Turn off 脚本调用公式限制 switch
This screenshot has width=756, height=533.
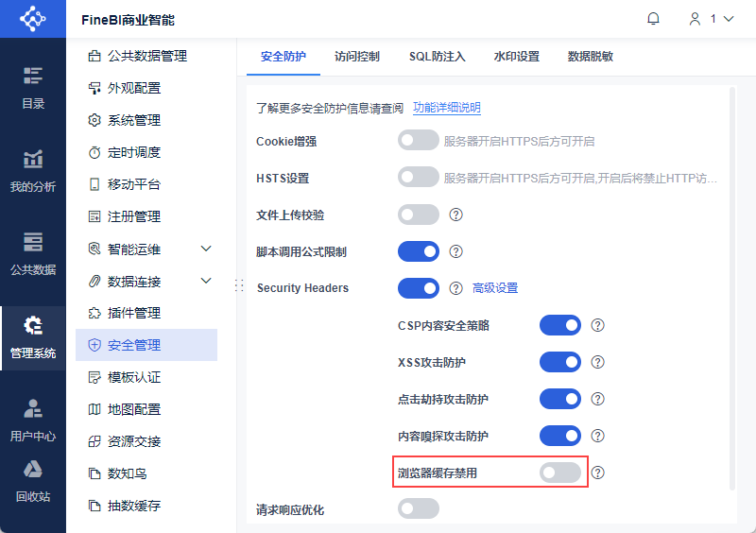tap(419, 251)
